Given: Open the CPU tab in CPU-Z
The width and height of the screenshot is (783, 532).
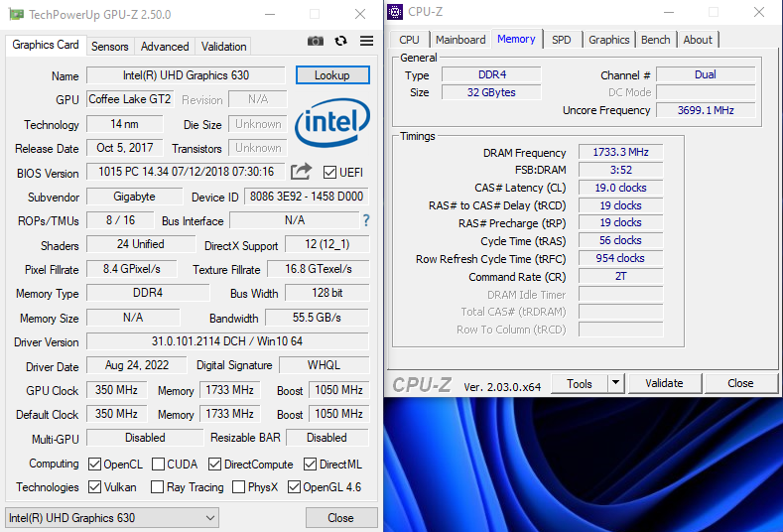Looking at the screenshot, I should coord(409,40).
